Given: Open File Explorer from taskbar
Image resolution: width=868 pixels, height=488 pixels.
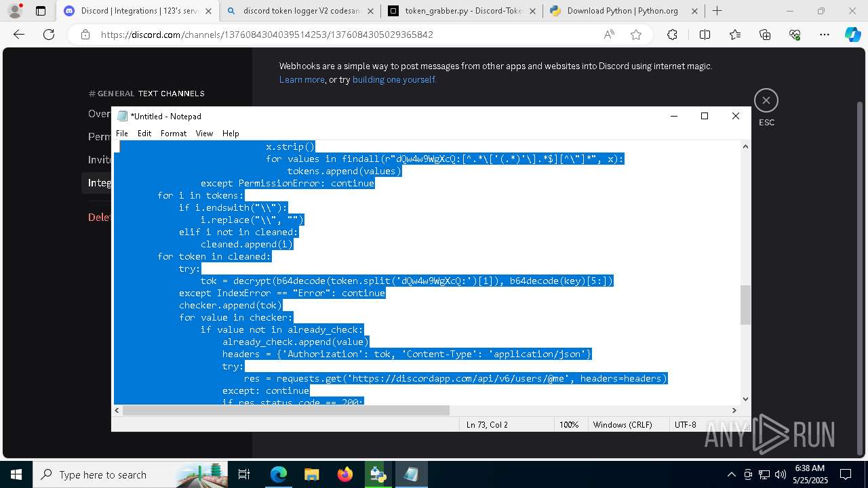Looking at the screenshot, I should [x=311, y=474].
